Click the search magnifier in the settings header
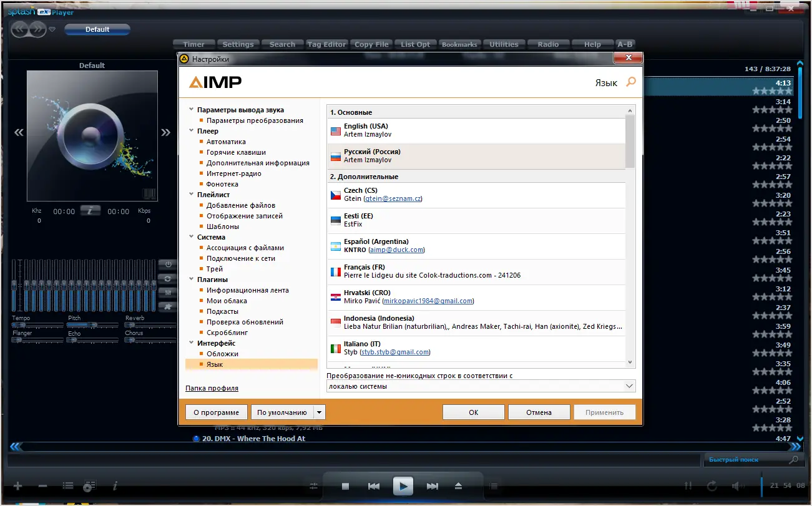 tap(631, 82)
